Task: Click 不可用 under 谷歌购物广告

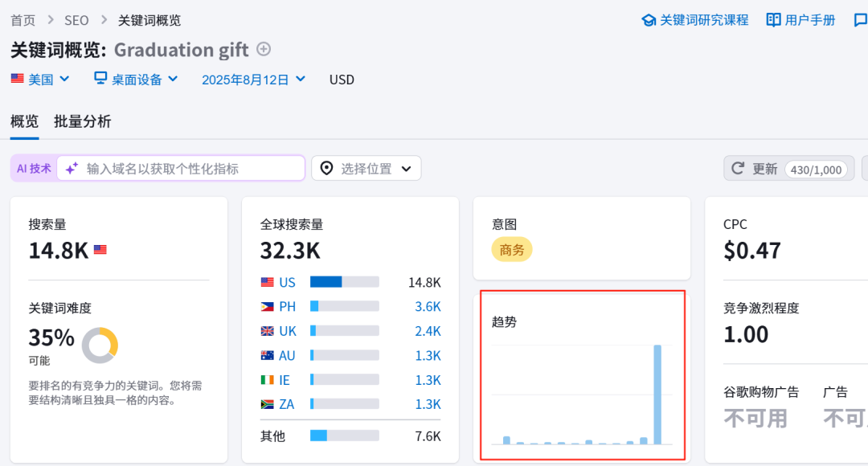Action: click(755, 419)
